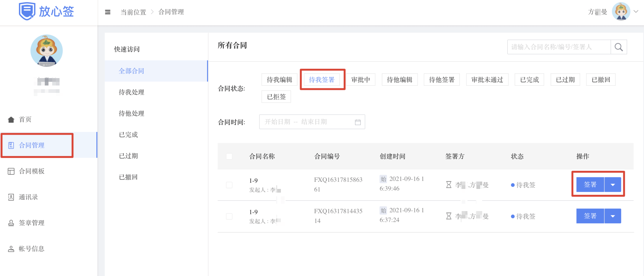
Task: Filter by 已撤回 status tag
Action: [601, 80]
